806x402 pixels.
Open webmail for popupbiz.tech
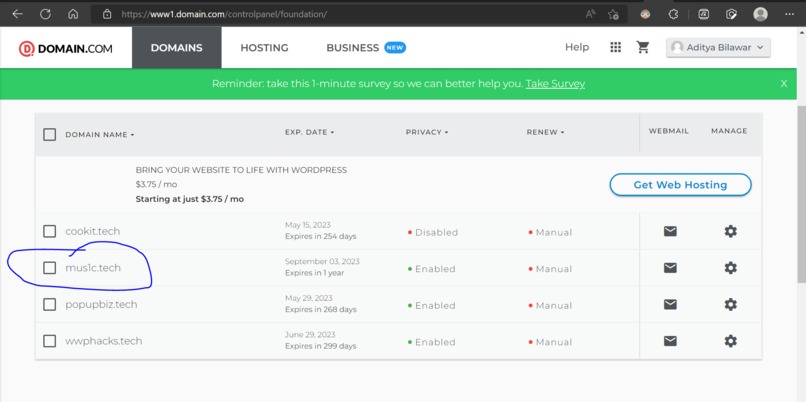[670, 304]
